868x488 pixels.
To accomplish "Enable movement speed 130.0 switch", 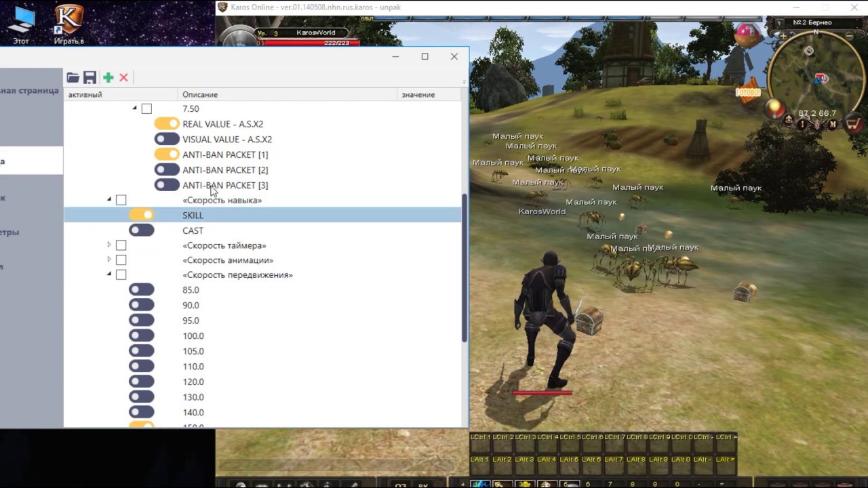I will [x=142, y=397].
